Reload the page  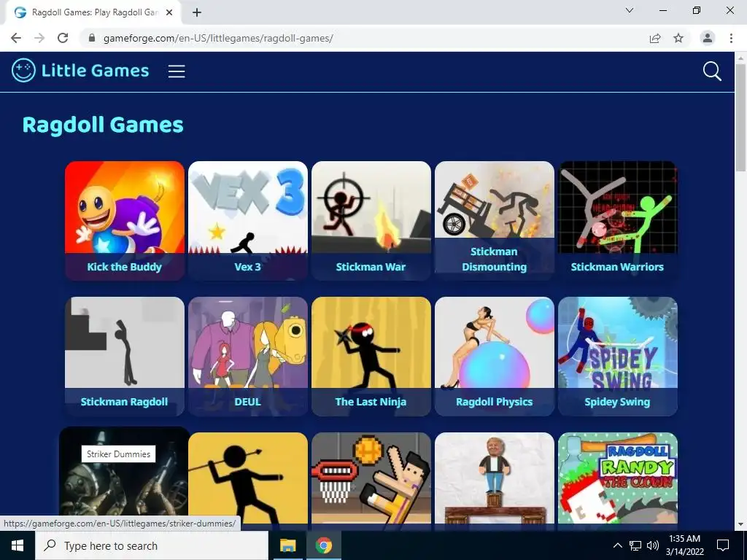pos(63,38)
